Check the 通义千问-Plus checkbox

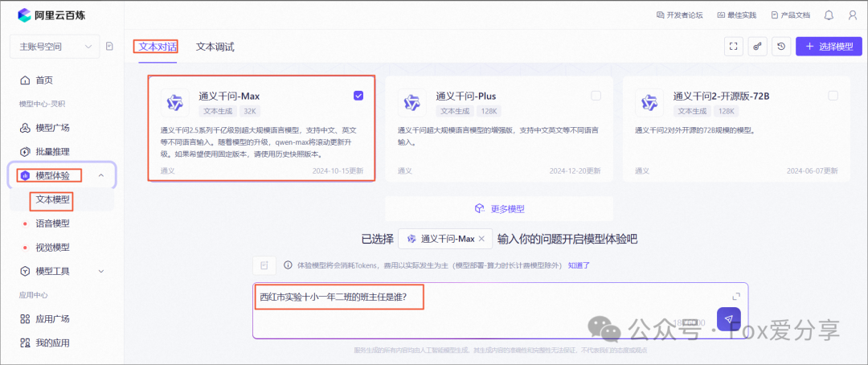(596, 96)
